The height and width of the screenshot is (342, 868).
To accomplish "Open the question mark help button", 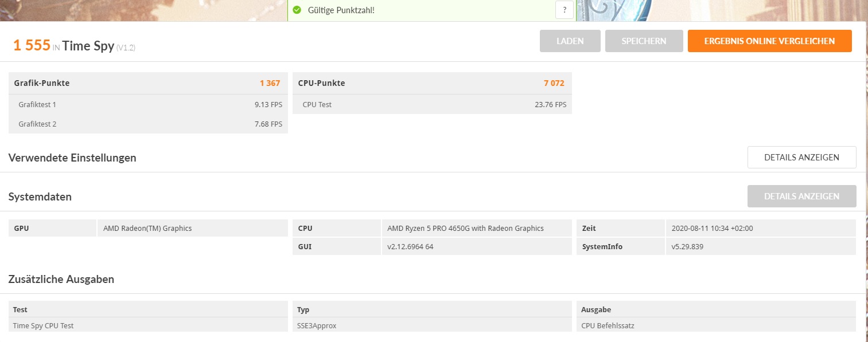I will 565,10.
